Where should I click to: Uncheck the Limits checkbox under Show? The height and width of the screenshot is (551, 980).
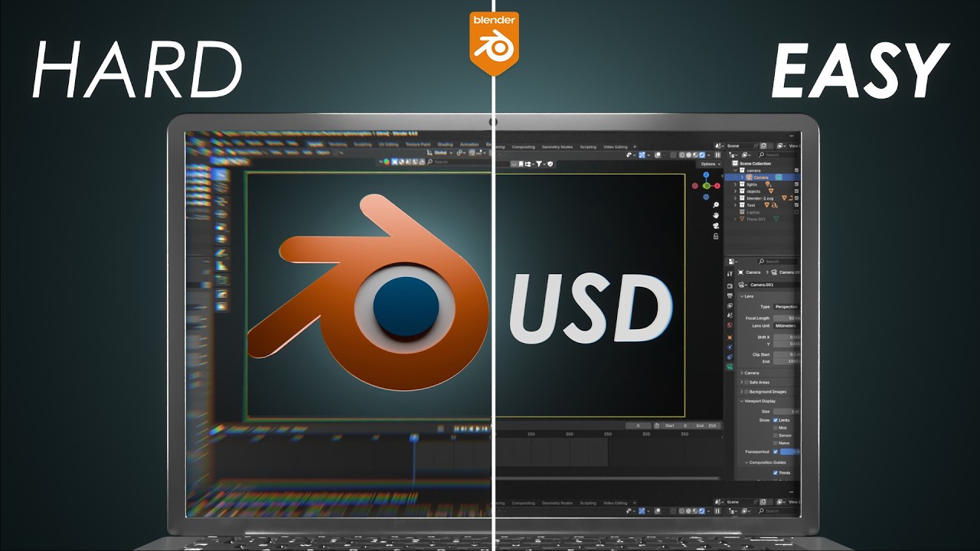(x=776, y=420)
